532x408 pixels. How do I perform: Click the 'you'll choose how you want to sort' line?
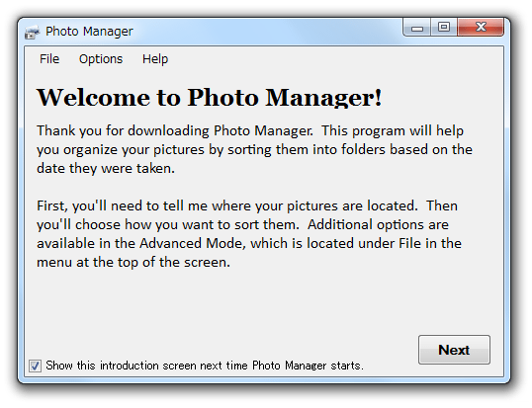[242, 224]
